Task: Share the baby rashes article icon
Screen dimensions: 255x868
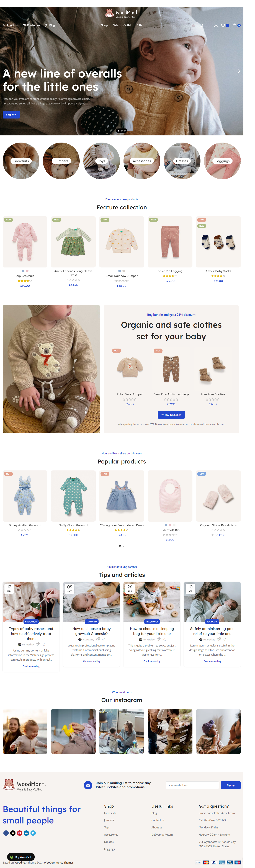Action: click(x=43, y=645)
